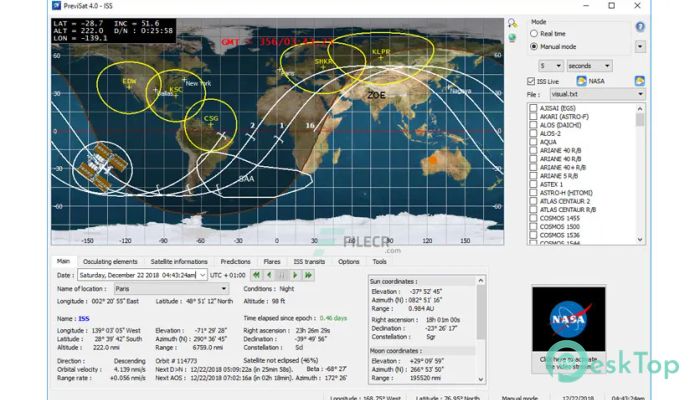Screen dimensions: 700x400
Task: Step forward with single right green arrow
Action: pyautogui.click(x=295, y=275)
